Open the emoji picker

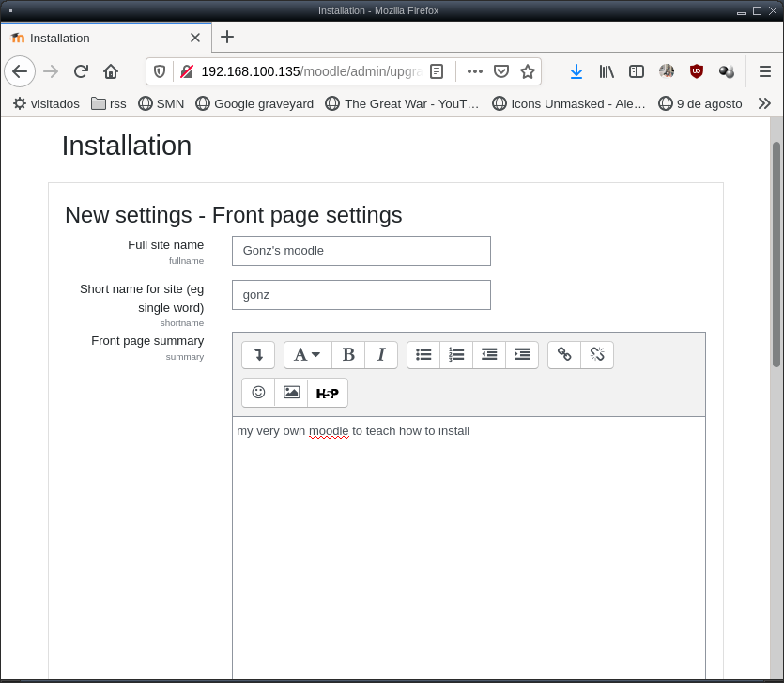click(258, 393)
